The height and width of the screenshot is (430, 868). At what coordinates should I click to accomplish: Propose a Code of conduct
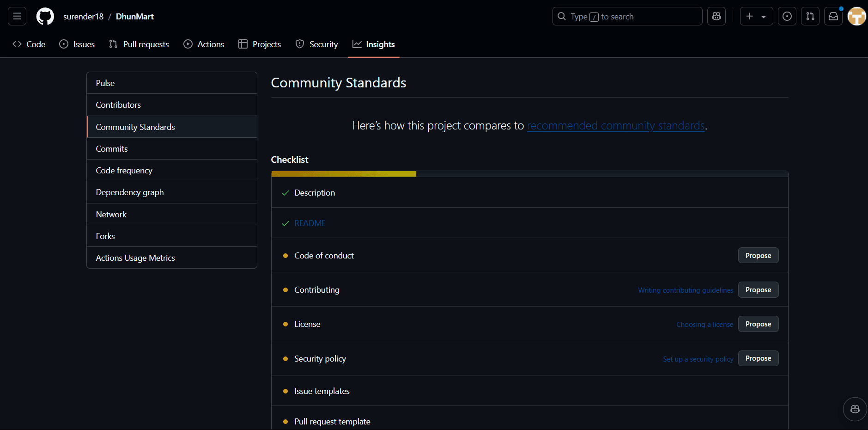point(758,256)
